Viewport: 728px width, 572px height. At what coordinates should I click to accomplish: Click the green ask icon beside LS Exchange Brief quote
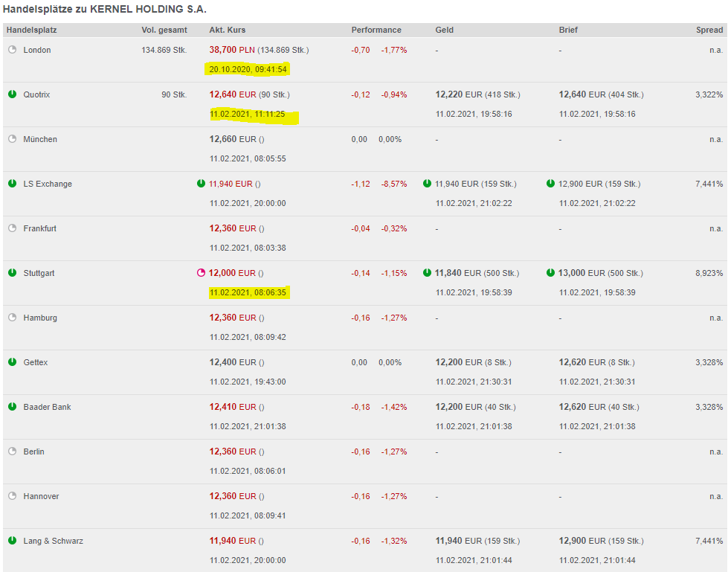click(x=552, y=183)
